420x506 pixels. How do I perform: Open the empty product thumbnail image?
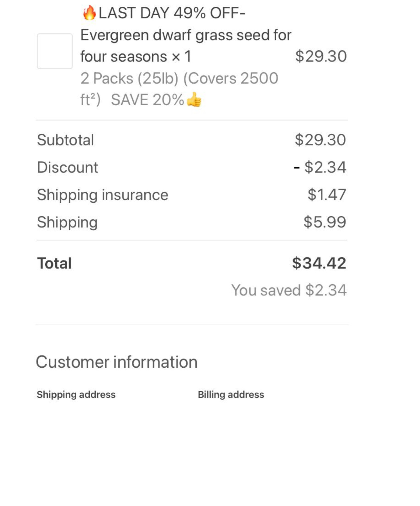[55, 51]
